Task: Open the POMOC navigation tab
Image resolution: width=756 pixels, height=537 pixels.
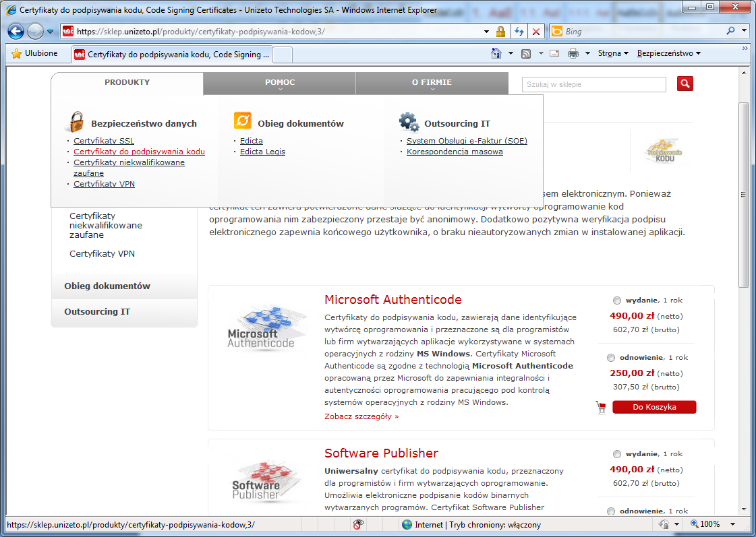Action: click(x=280, y=83)
